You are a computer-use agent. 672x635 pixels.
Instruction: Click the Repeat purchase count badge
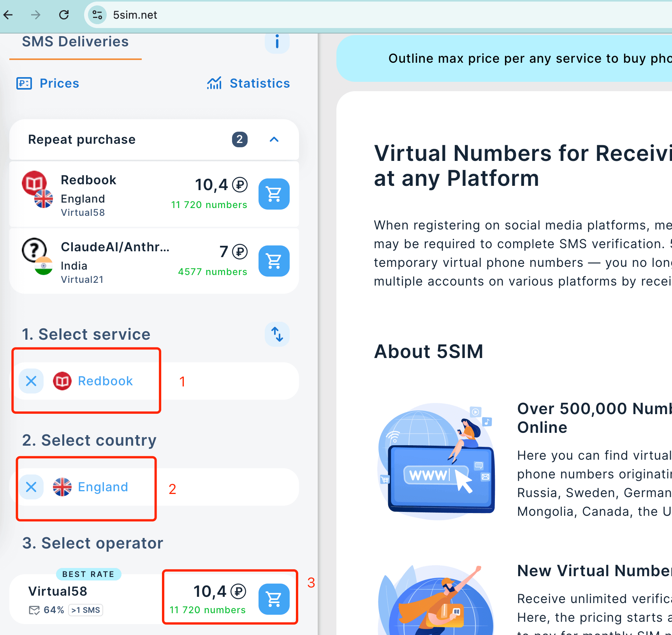tap(240, 139)
